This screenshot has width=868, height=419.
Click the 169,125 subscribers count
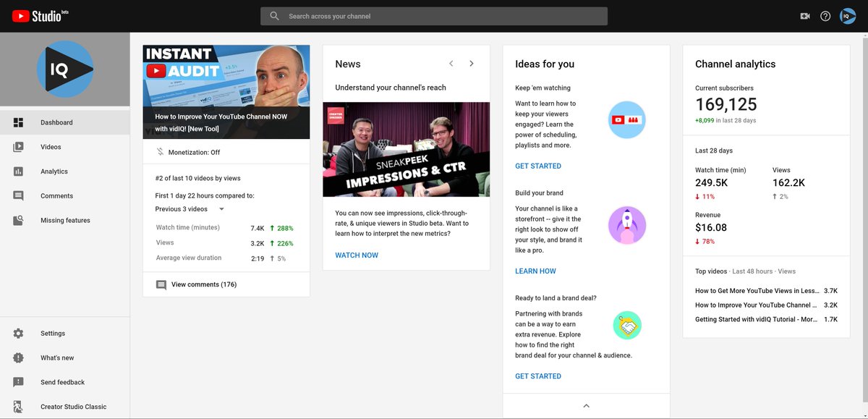pos(726,105)
